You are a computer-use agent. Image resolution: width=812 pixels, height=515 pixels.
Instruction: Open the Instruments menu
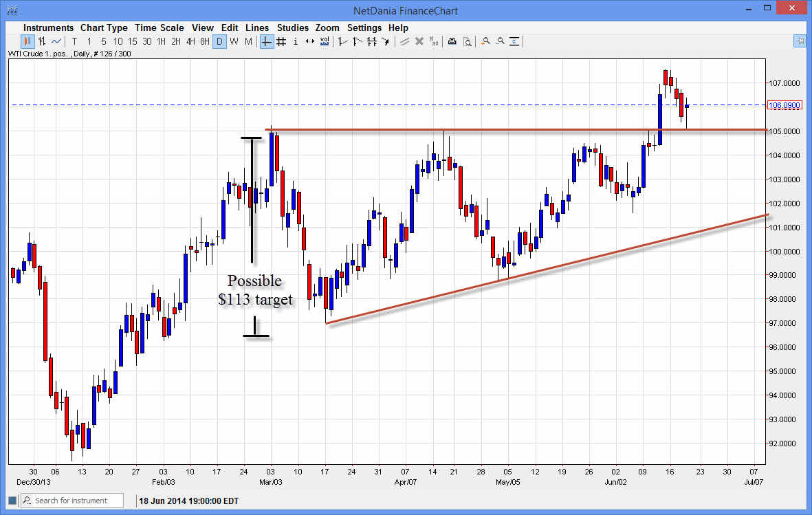(x=48, y=28)
